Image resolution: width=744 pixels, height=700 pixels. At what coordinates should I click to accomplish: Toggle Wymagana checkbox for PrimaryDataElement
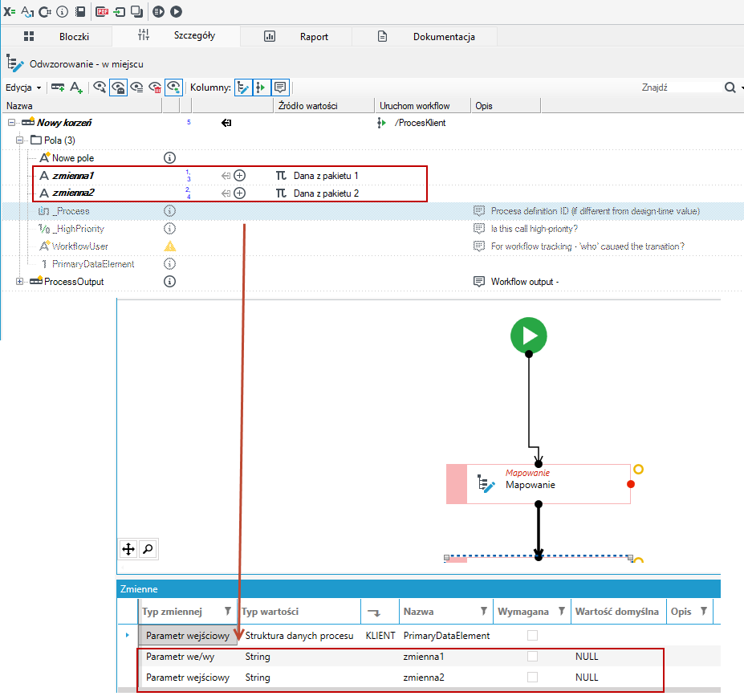pyautogui.click(x=532, y=636)
